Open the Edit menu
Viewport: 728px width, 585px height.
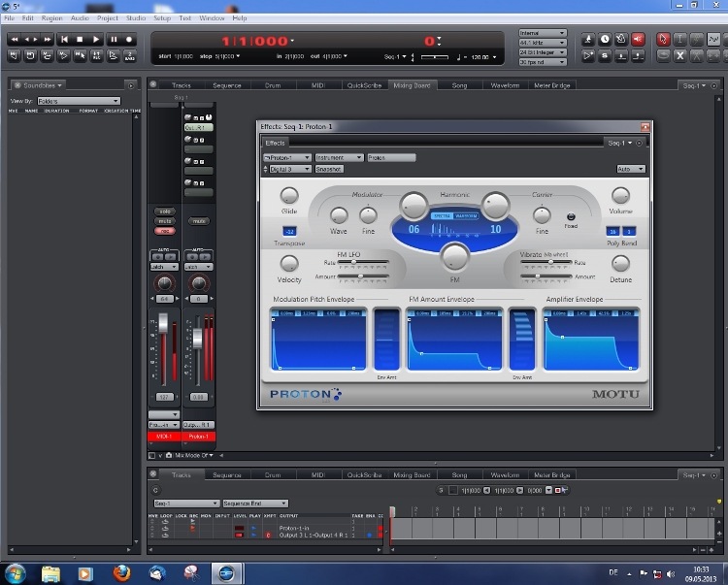[27, 18]
